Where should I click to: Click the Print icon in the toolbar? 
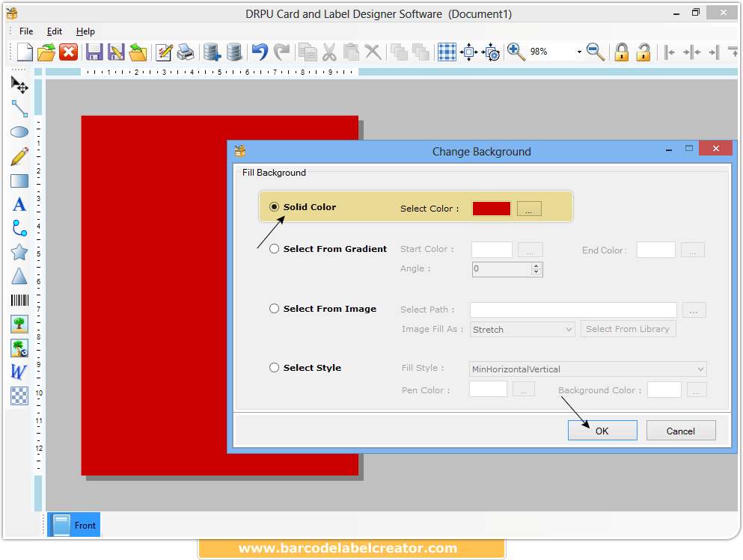click(185, 52)
